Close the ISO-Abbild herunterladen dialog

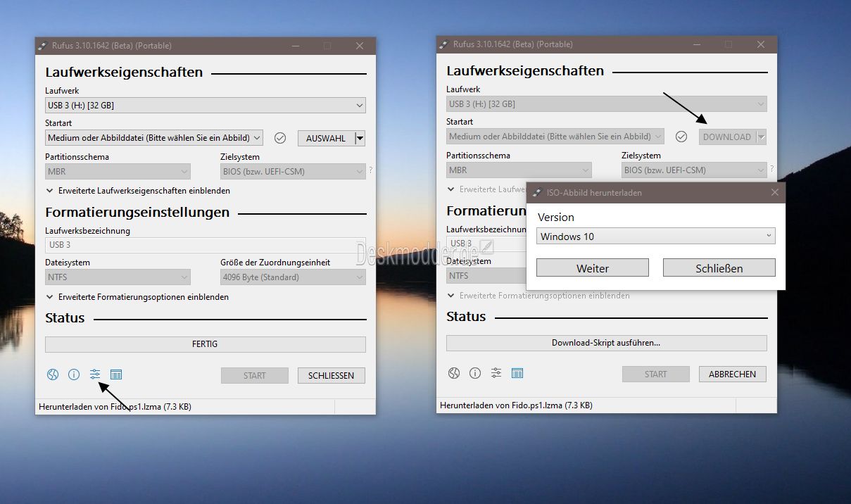pos(775,192)
